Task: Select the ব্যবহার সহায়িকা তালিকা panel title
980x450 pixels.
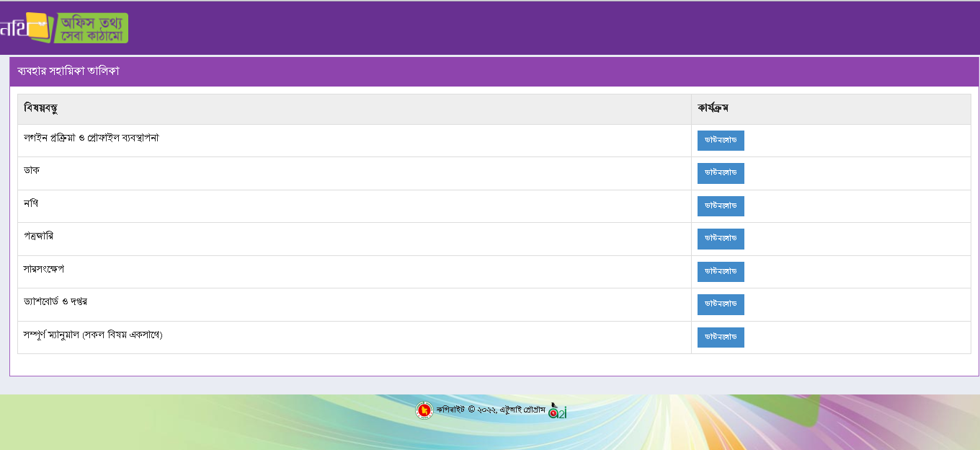Action: point(68,71)
